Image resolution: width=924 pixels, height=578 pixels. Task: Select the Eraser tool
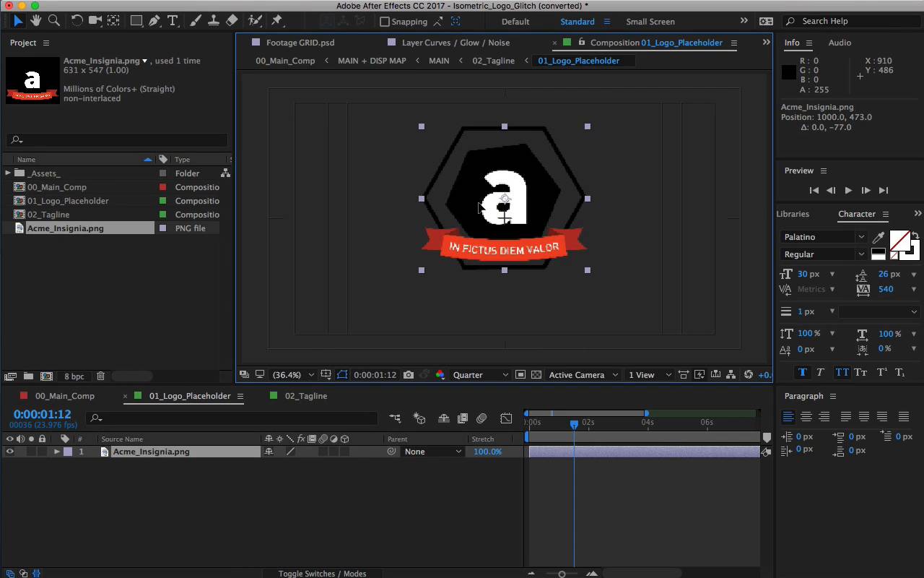coord(232,21)
